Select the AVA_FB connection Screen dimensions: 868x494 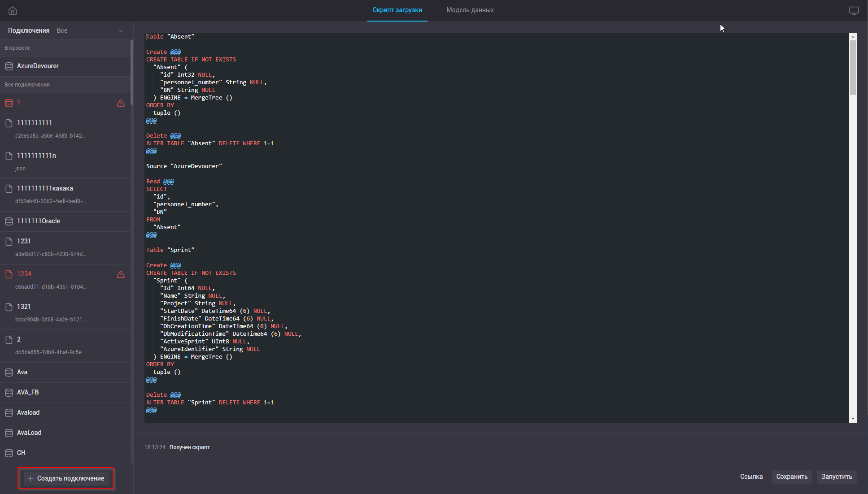click(x=65, y=393)
